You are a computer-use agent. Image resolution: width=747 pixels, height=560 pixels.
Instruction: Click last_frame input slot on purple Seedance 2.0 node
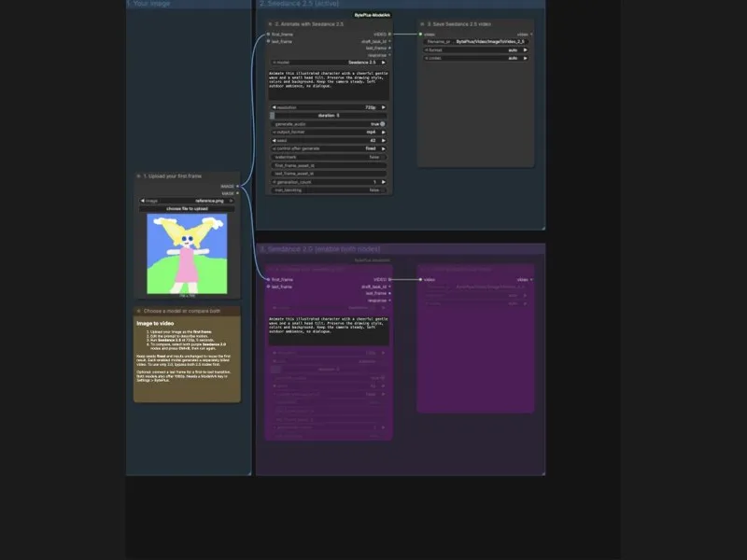pyautogui.click(x=268, y=287)
